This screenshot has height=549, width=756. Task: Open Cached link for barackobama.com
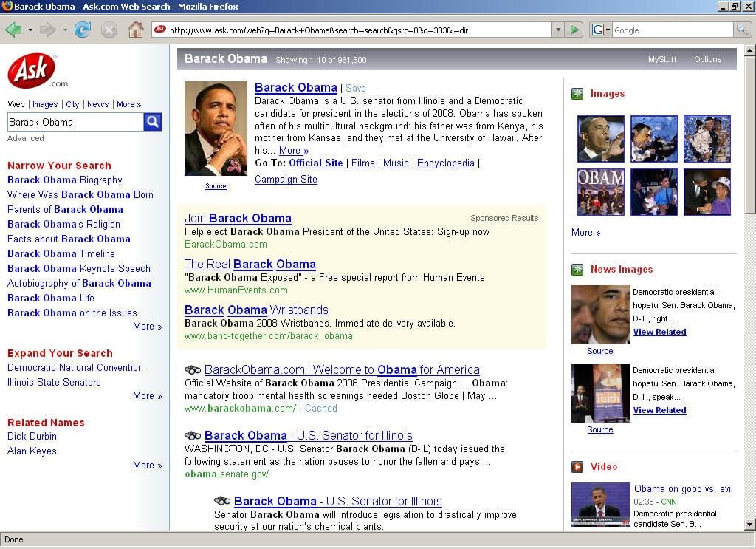tap(320, 409)
